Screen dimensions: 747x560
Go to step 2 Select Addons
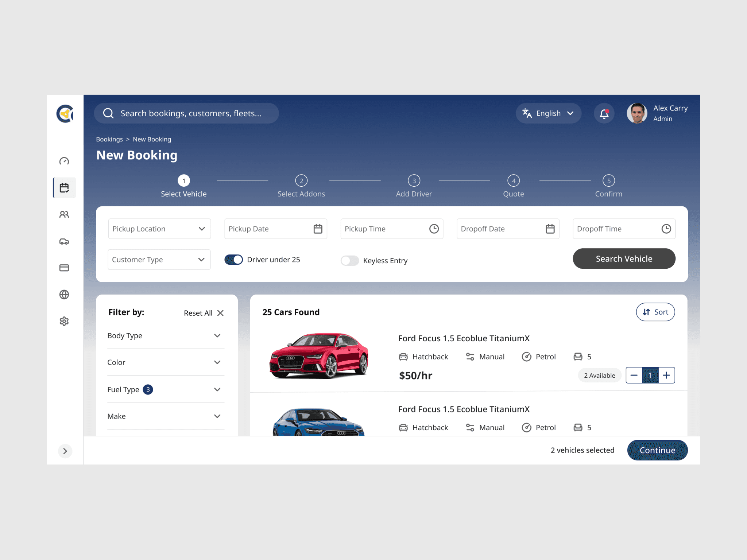[x=301, y=181]
